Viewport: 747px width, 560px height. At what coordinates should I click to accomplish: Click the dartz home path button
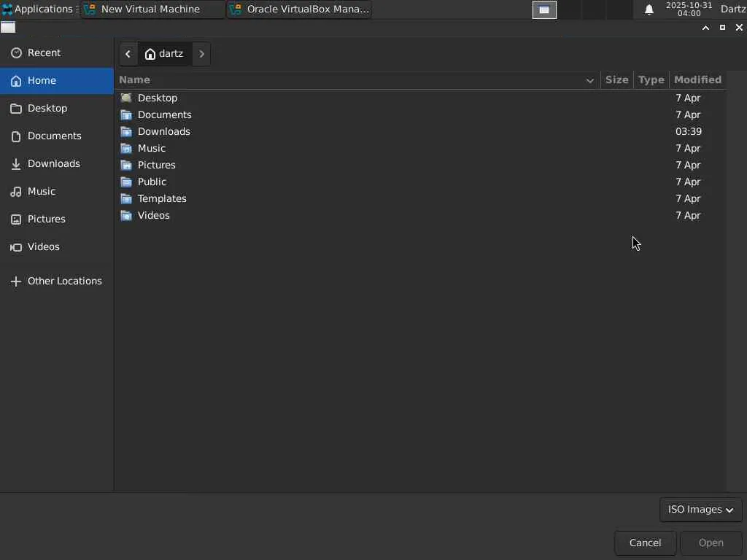pyautogui.click(x=165, y=53)
